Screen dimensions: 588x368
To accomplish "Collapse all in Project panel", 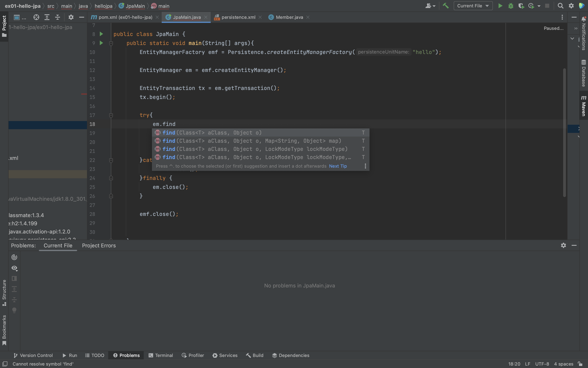I will [58, 17].
